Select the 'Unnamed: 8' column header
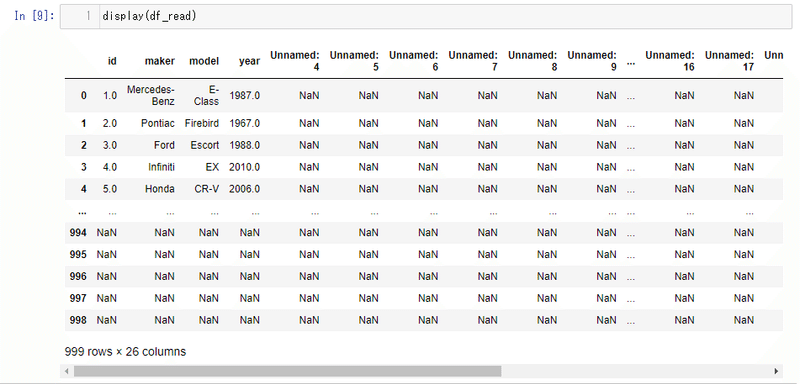Image resolution: width=800 pixels, height=384 pixels. pos(533,61)
